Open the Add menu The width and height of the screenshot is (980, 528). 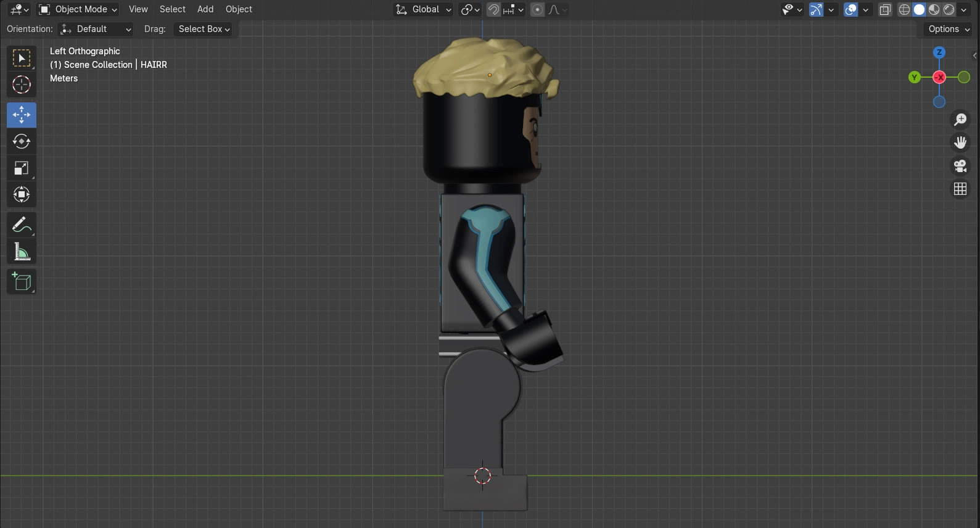(205, 9)
